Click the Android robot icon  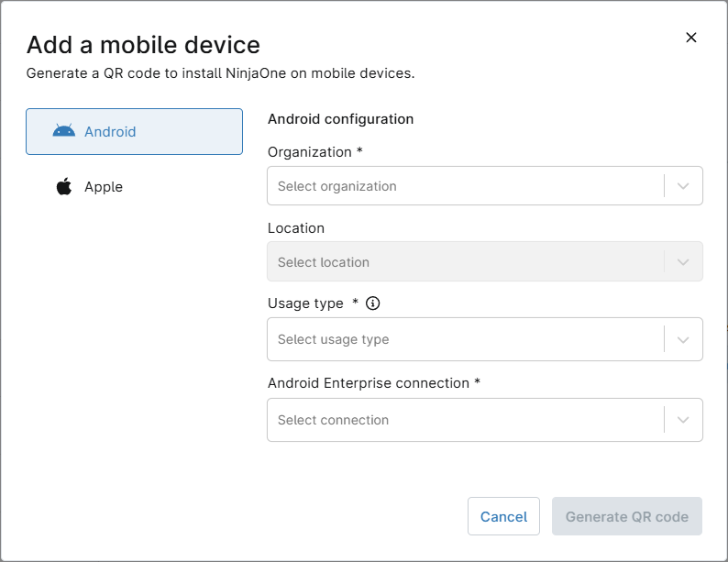(64, 131)
